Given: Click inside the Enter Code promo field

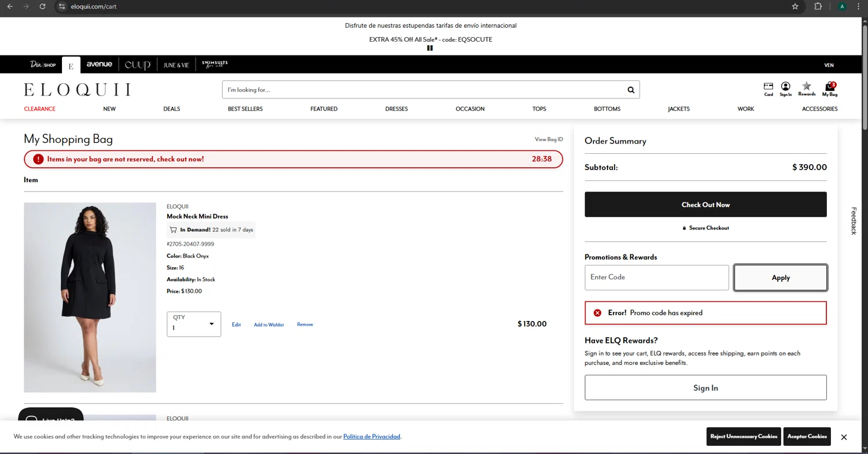Looking at the screenshot, I should pos(657,278).
